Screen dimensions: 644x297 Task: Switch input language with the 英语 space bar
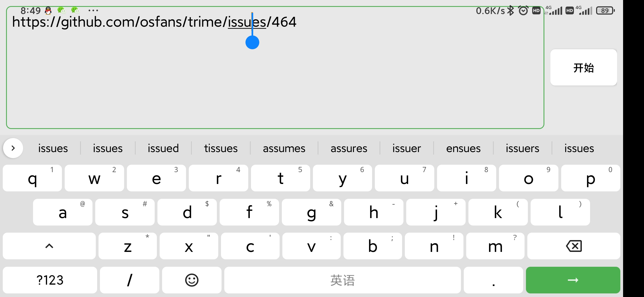coord(342,280)
